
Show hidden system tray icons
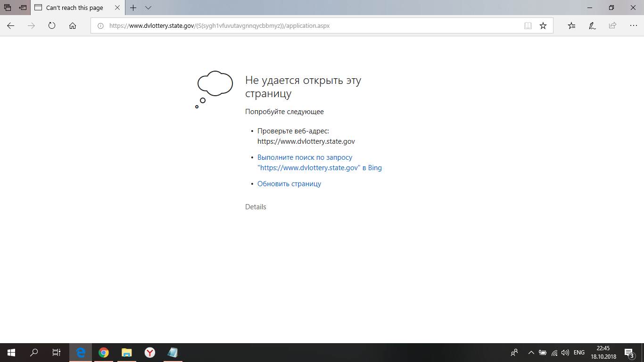click(531, 353)
